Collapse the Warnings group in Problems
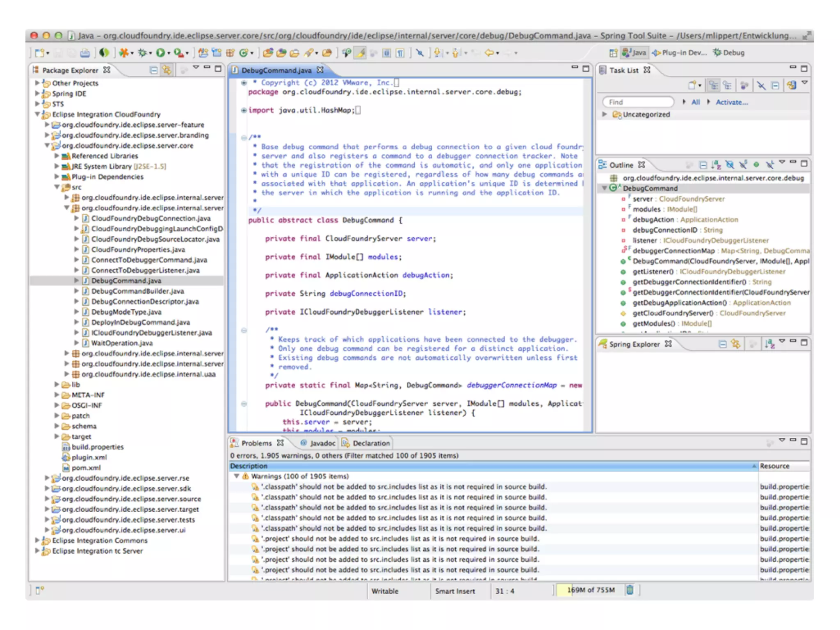Viewport: 840px width, 630px height. tap(237, 476)
